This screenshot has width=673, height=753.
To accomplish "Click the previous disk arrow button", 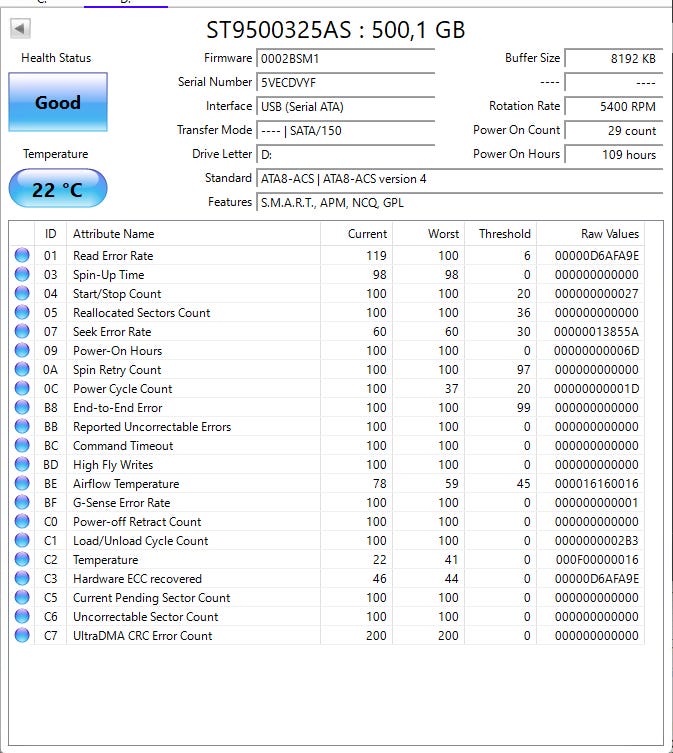I will pyautogui.click(x=20, y=29).
